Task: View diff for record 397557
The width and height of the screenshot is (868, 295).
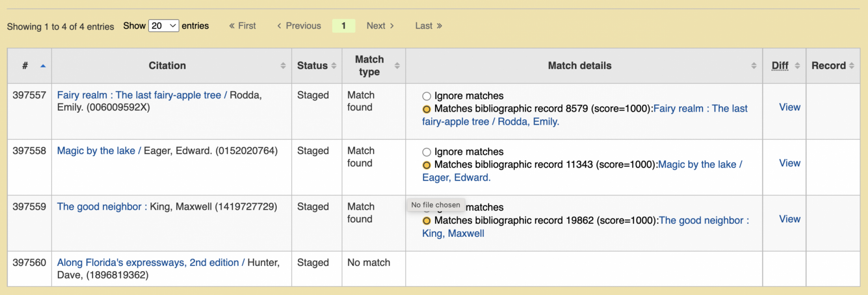Action: pos(790,107)
